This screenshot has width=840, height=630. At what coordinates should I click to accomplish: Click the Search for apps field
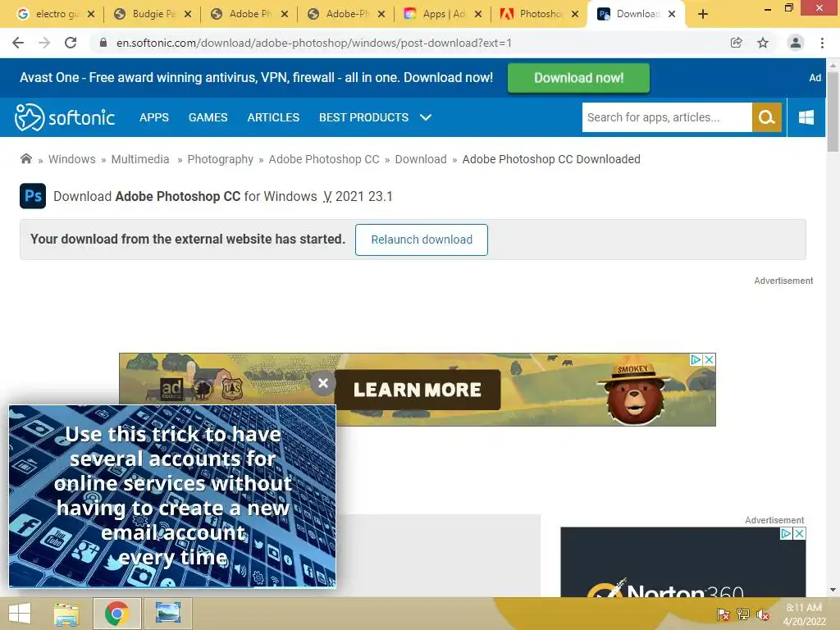pyautogui.click(x=667, y=117)
